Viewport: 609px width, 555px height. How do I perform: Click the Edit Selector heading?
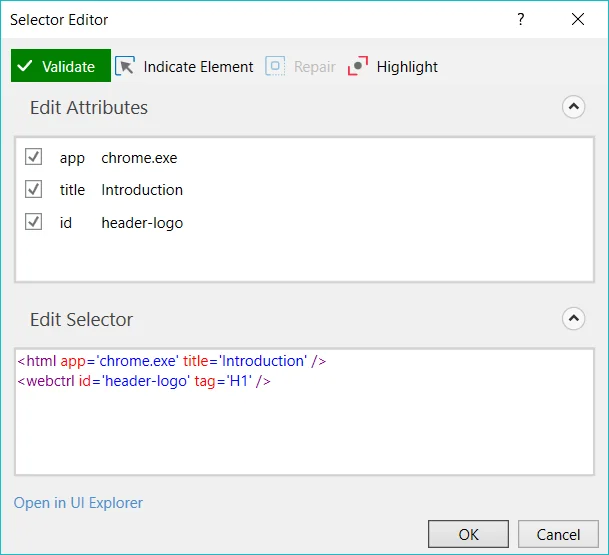[81, 320]
